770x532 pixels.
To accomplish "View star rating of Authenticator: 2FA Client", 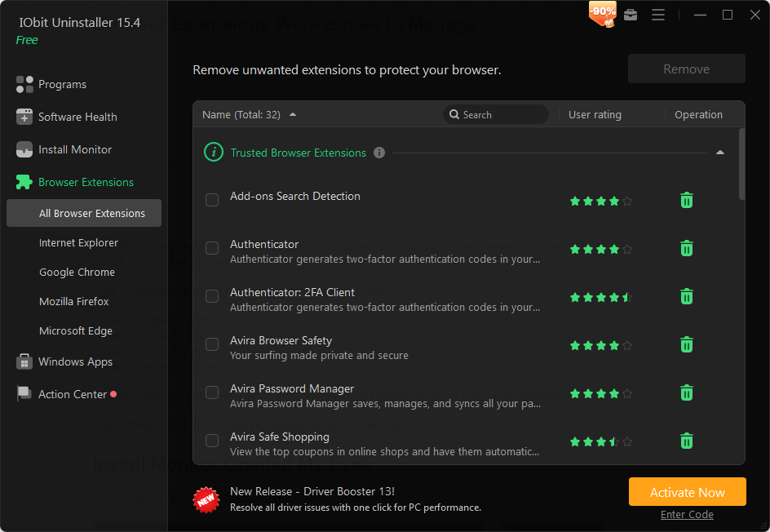I will click(601, 297).
